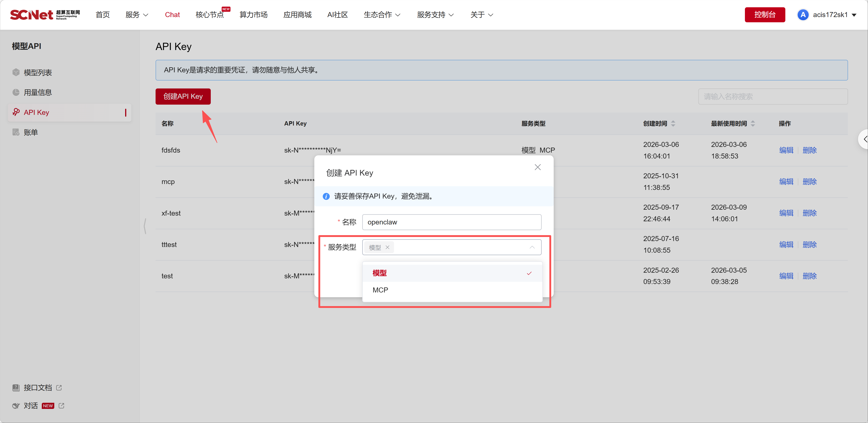Open 算力市场 from navigation bar
Viewport: 868px width, 423px height.
click(x=253, y=15)
